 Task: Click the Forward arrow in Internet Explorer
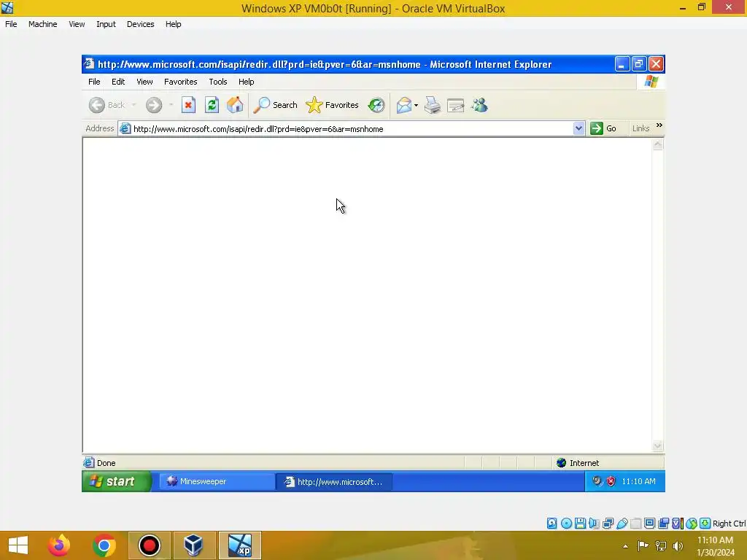pyautogui.click(x=154, y=105)
